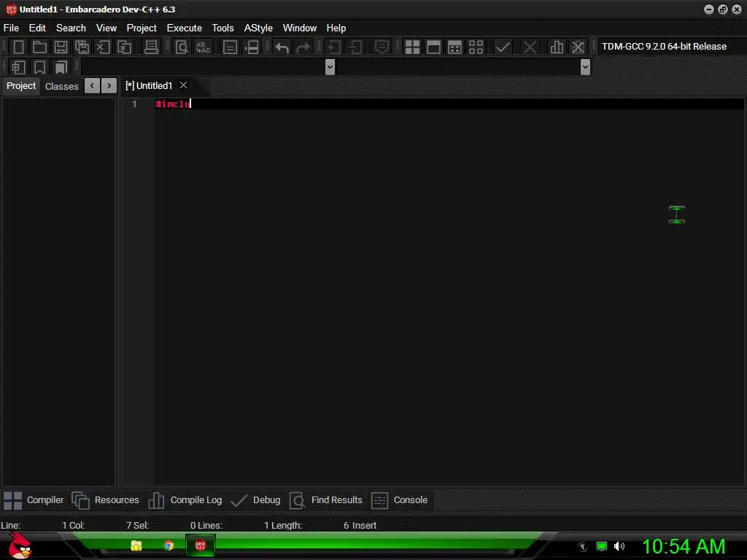Click the Go to line icon after Replace
The height and width of the screenshot is (560, 747).
(230, 47)
